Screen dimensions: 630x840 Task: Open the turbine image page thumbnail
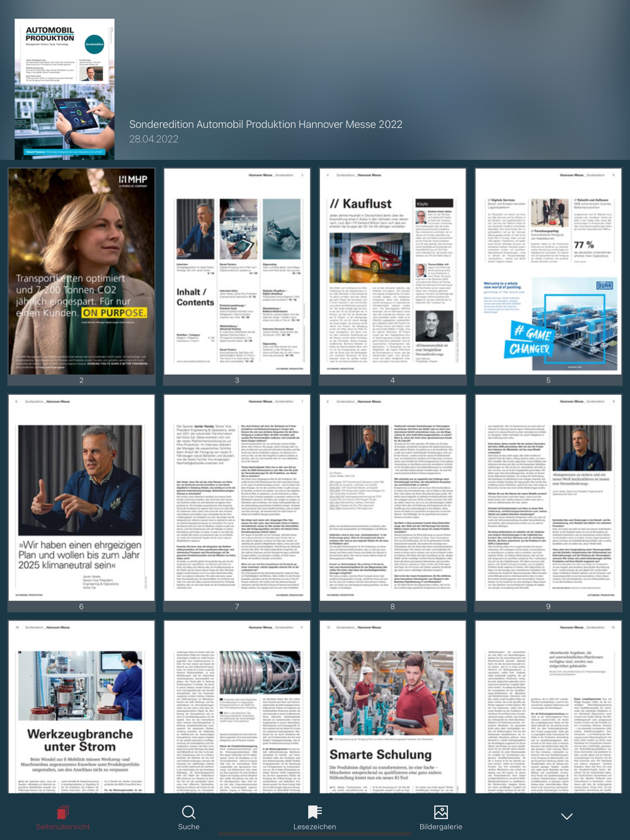pos(237,707)
